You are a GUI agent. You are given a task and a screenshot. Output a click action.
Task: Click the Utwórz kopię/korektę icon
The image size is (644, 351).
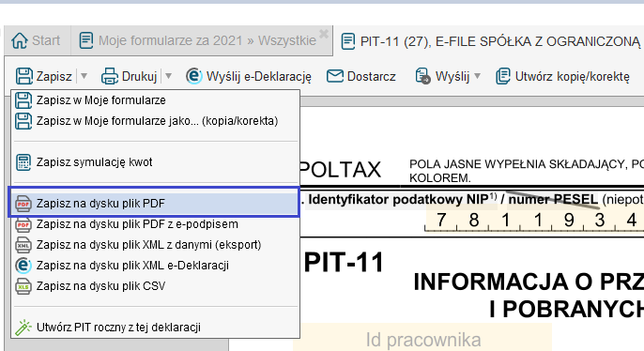[503, 76]
